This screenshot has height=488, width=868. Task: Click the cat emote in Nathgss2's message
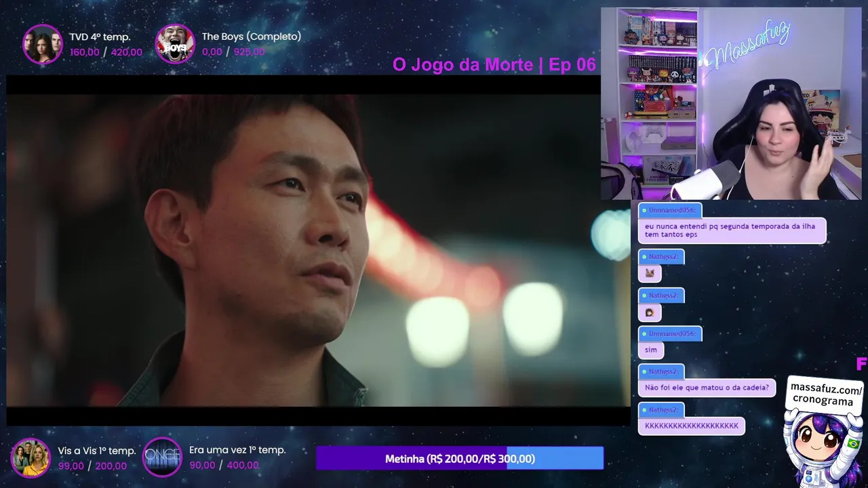650,273
